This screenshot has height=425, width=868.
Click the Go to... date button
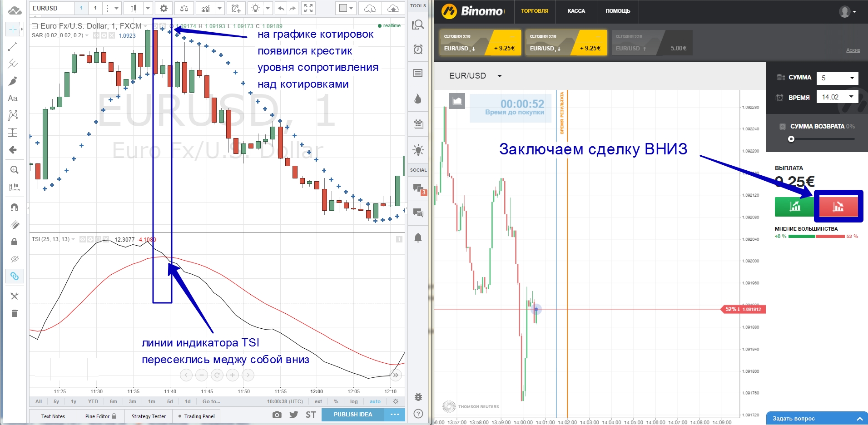click(x=211, y=401)
